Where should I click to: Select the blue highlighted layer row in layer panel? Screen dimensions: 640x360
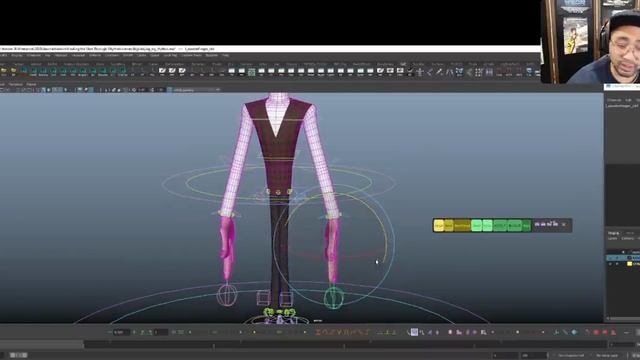click(x=623, y=258)
